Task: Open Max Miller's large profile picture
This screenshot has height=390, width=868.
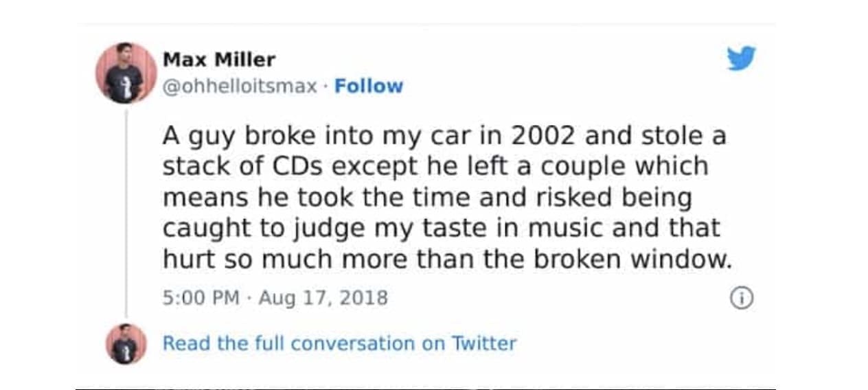Action: pyautogui.click(x=126, y=73)
